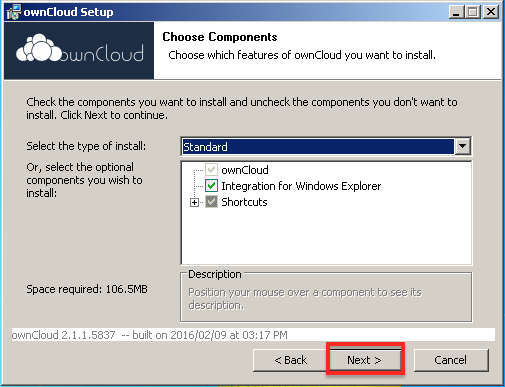
Task: Minimize the ownCloud Setup window
Action: click(456, 12)
